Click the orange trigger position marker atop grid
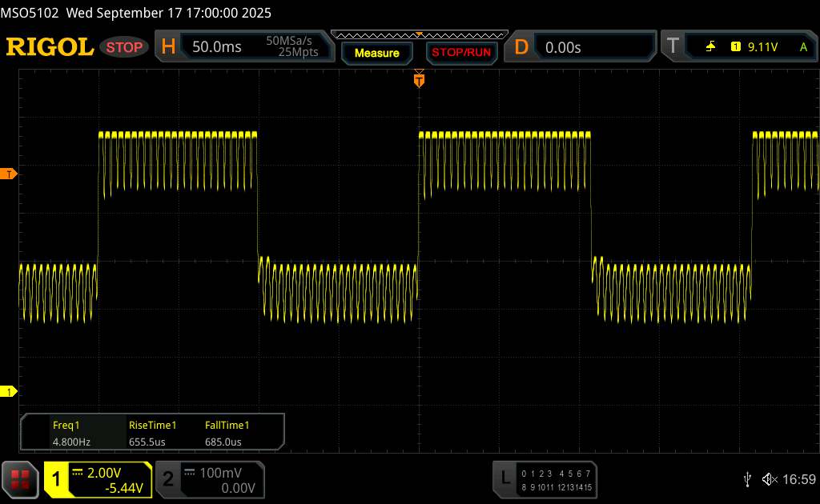The height and width of the screenshot is (504, 820). click(x=419, y=79)
